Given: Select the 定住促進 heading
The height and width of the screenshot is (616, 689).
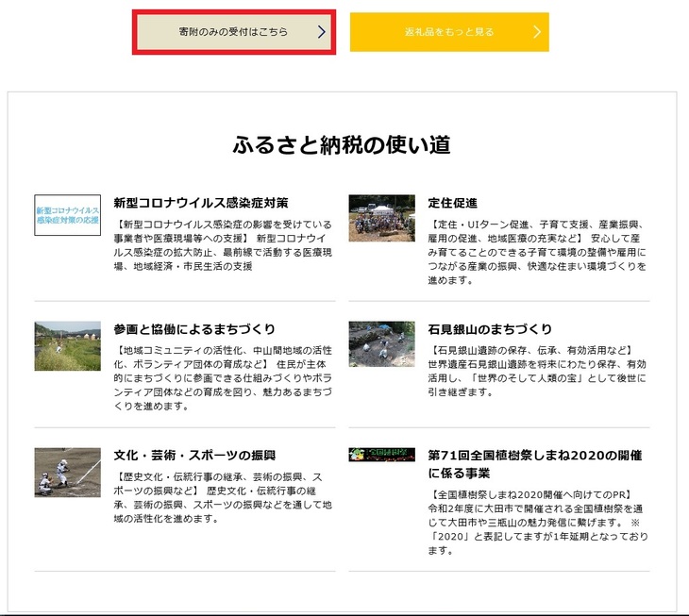Looking at the screenshot, I should 452,203.
